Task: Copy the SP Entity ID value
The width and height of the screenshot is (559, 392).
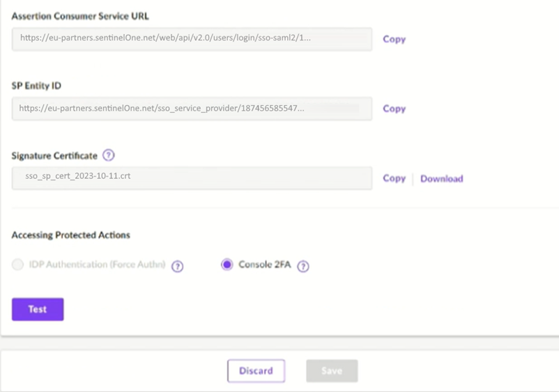Action: coord(394,109)
